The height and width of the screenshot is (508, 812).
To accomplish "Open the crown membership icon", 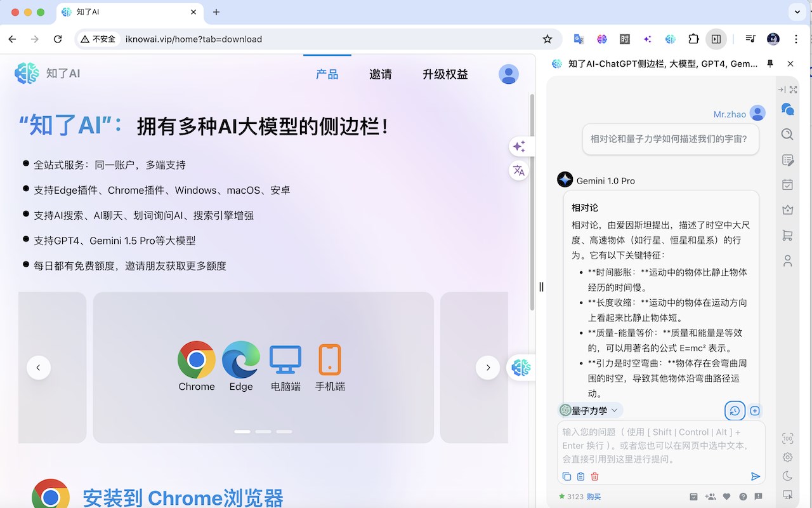I will pos(787,210).
